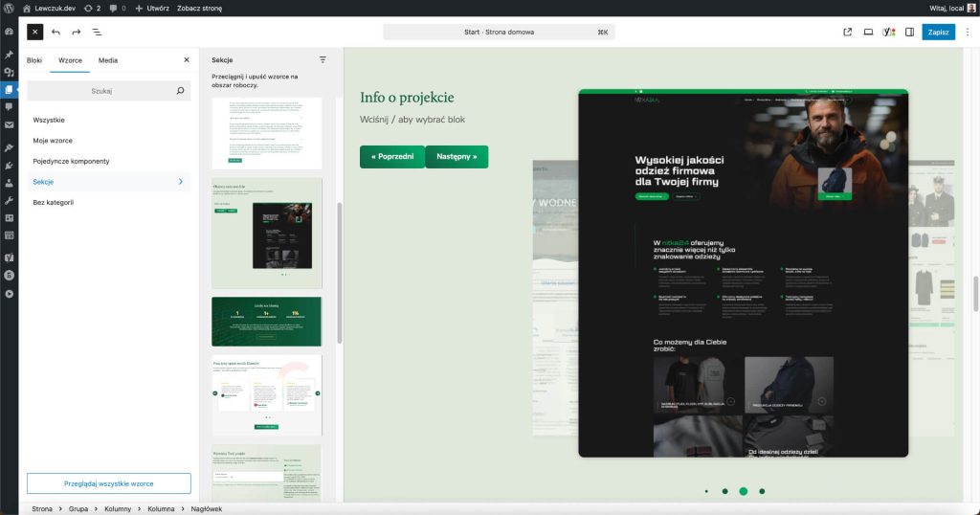Insert the client testimonials carousel pattern thumbnail
The image size is (980, 515).
(267, 395)
